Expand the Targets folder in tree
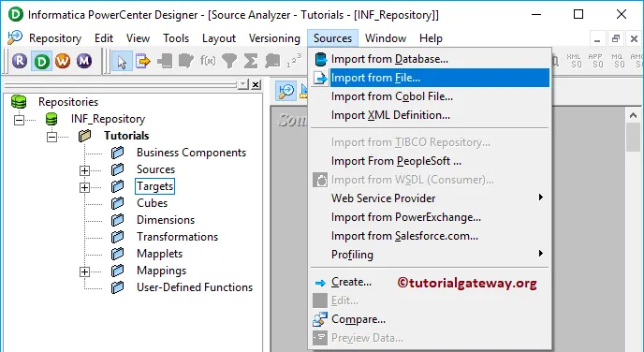 pos(84,187)
